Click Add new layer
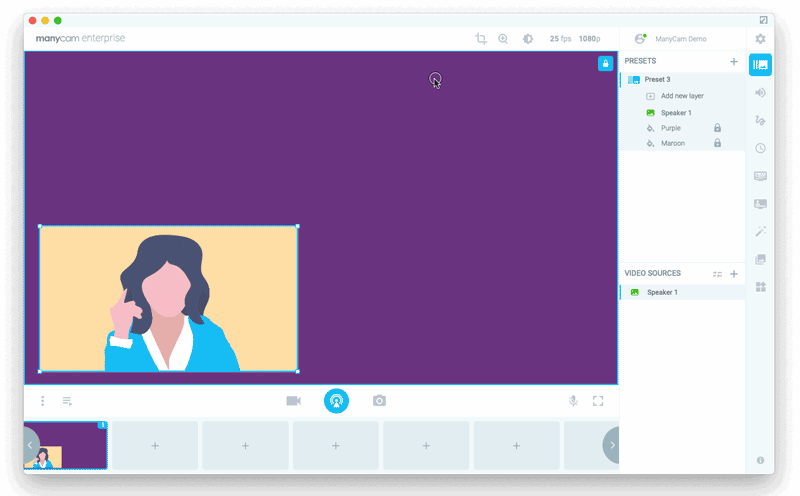 coord(682,96)
